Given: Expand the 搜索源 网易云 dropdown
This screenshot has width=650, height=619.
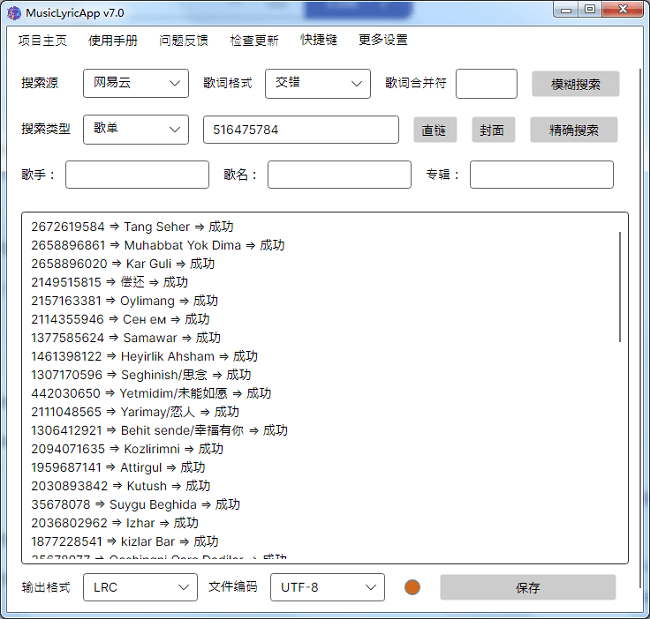Looking at the screenshot, I should point(136,83).
